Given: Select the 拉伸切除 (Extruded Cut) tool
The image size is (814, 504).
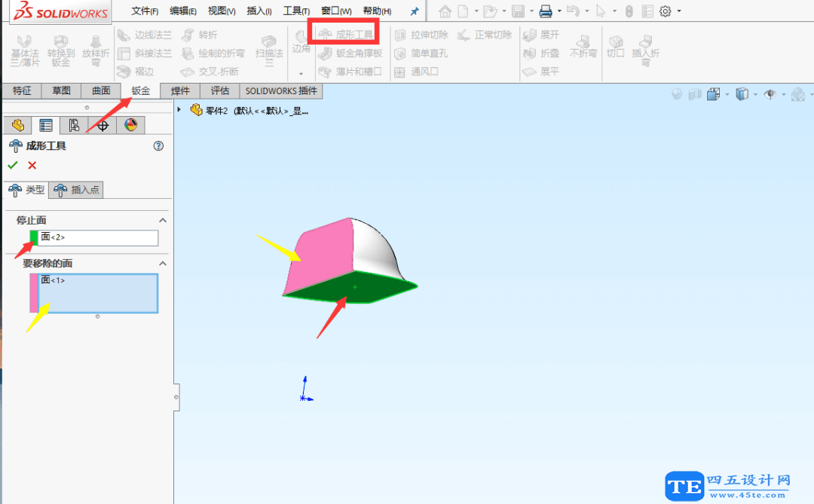Looking at the screenshot, I should [x=421, y=34].
